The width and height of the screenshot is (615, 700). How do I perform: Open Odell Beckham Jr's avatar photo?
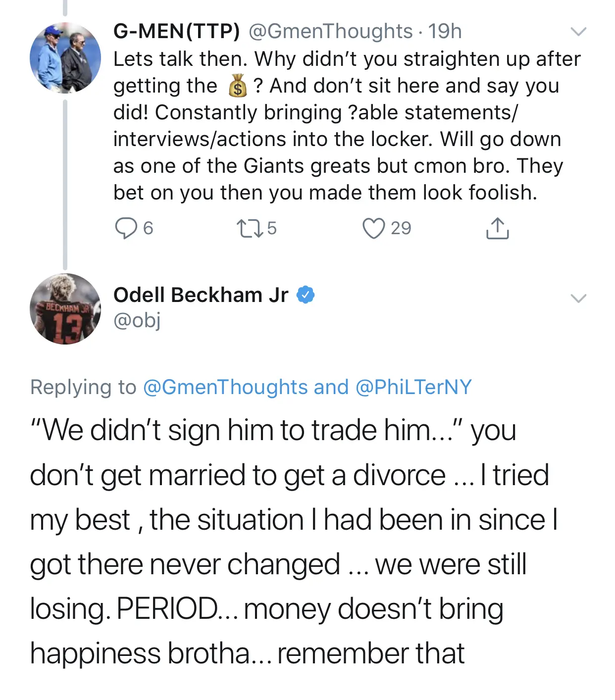click(65, 309)
